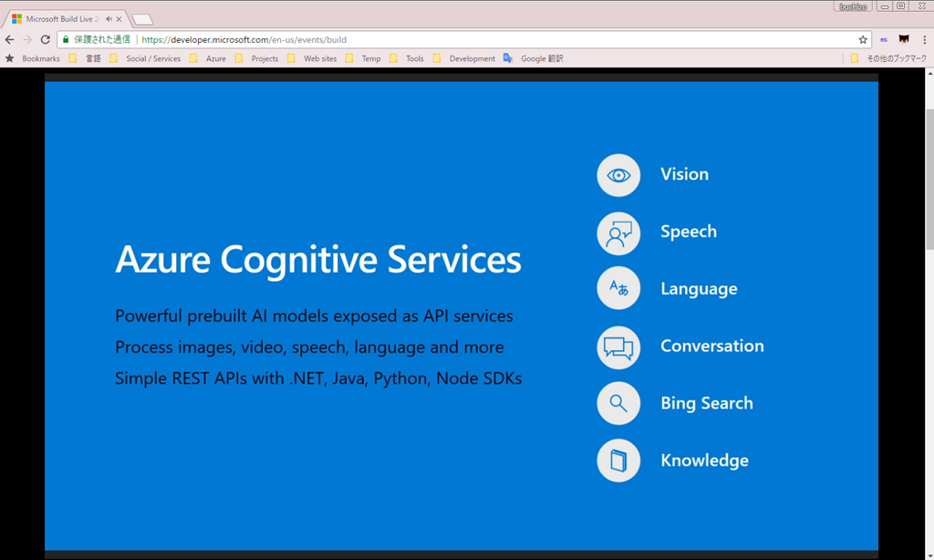934x560 pixels.
Task: Open the 言語 bookmarks folder
Action: 85,58
